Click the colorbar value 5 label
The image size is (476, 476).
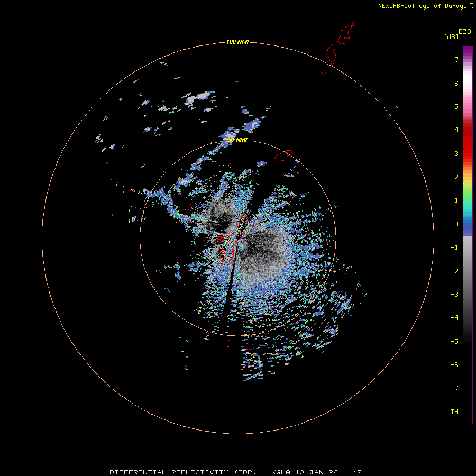[x=456, y=106]
